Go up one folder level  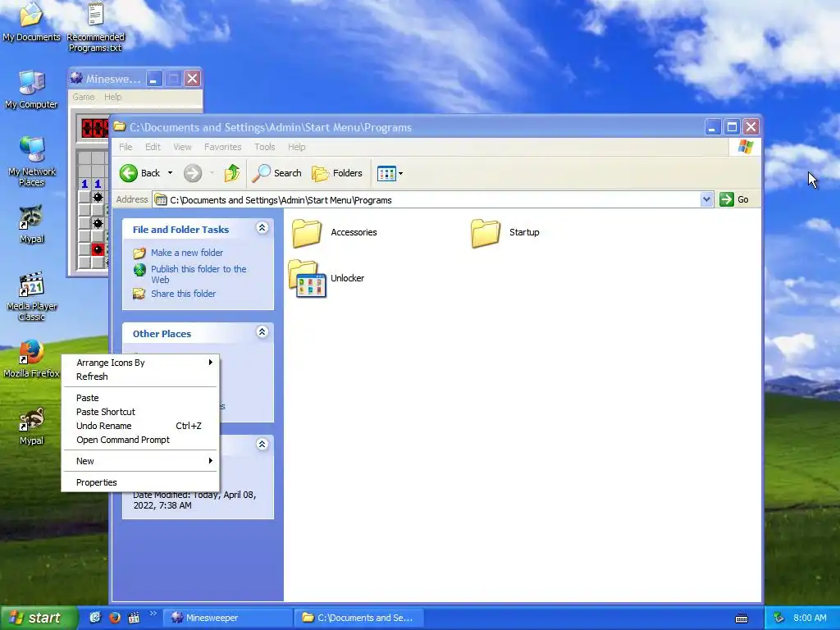pos(232,173)
